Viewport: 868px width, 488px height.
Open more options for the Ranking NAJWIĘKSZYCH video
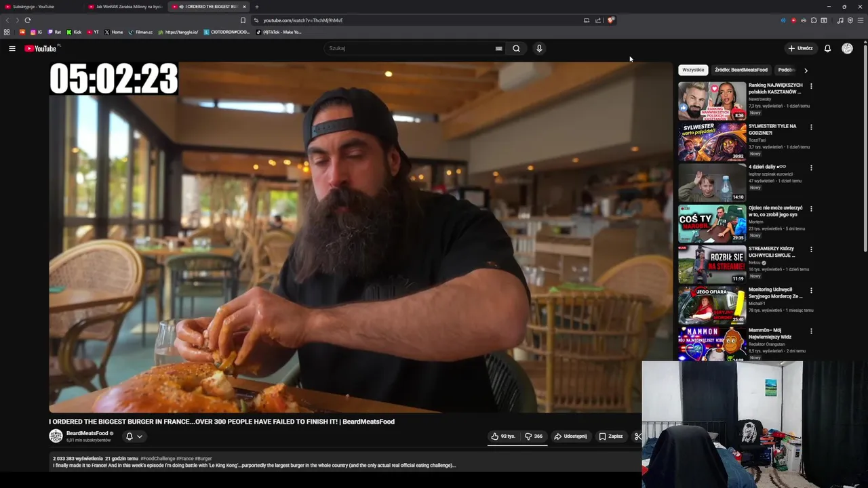811,86
